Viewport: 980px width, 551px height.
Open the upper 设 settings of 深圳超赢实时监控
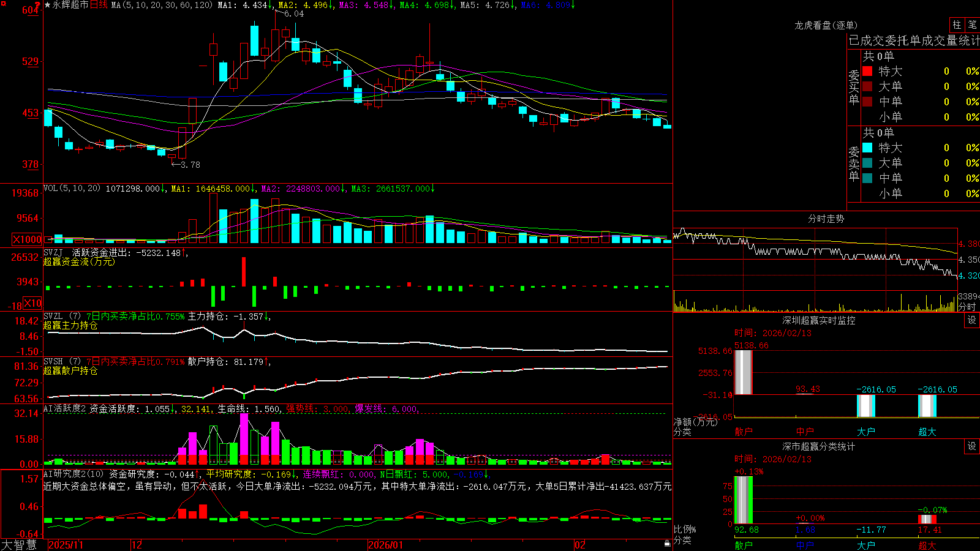click(x=972, y=320)
